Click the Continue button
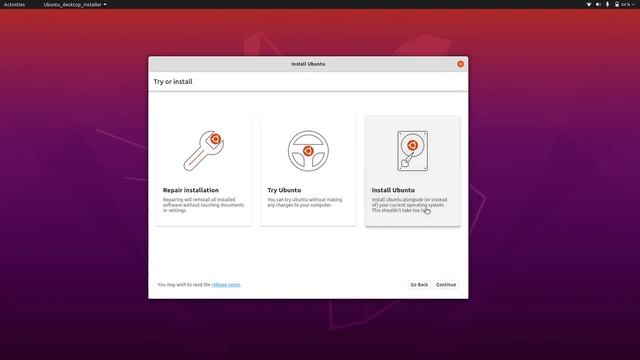Screen dimensions: 640x360 click(446, 284)
